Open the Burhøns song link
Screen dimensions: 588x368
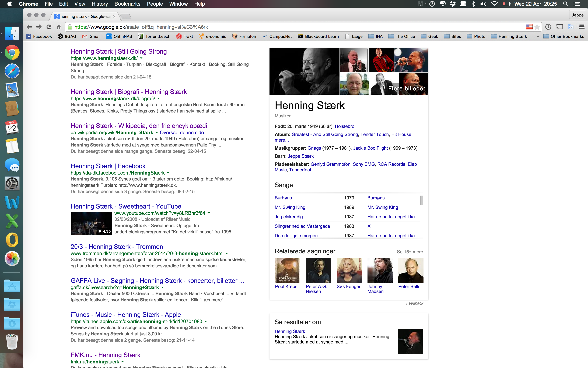283,198
